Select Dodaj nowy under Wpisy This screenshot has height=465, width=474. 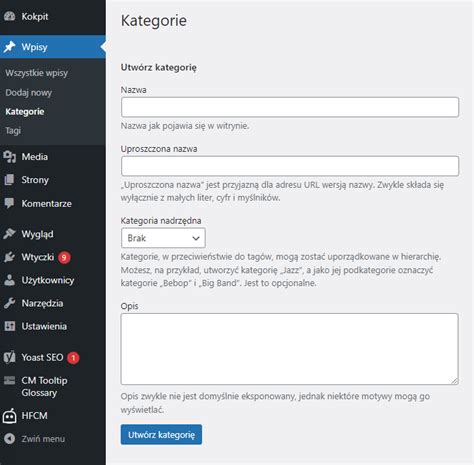click(x=29, y=92)
